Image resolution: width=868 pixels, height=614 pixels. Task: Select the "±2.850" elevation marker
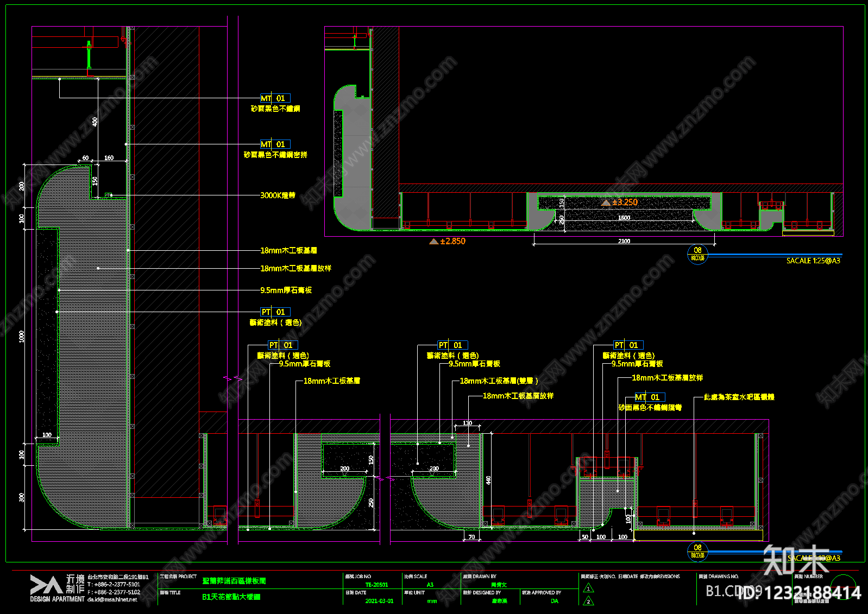(x=448, y=241)
